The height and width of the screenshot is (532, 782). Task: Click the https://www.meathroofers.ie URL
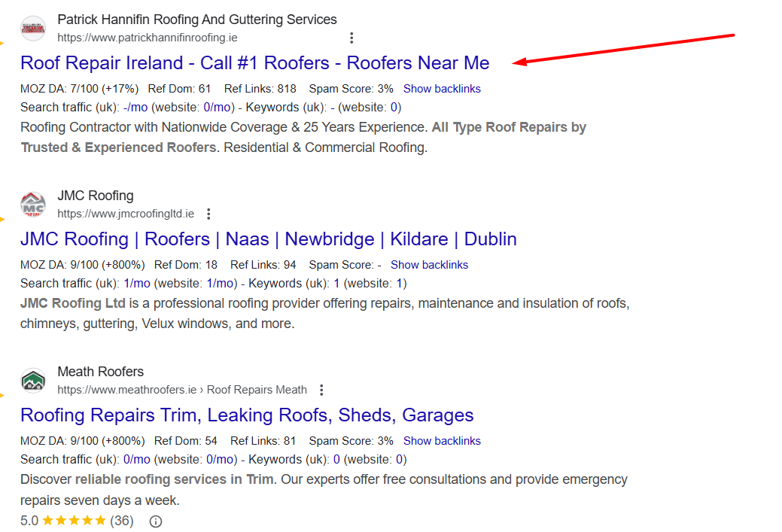click(x=126, y=390)
